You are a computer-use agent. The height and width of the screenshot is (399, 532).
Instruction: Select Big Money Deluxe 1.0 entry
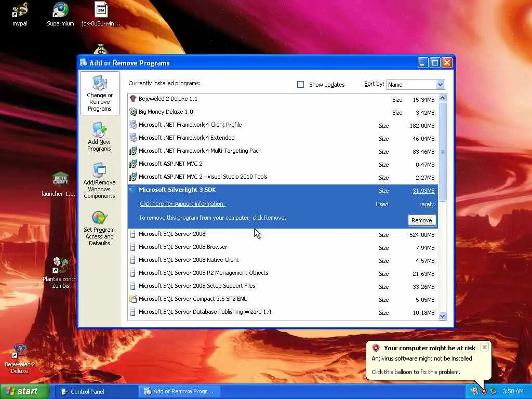[x=283, y=112]
